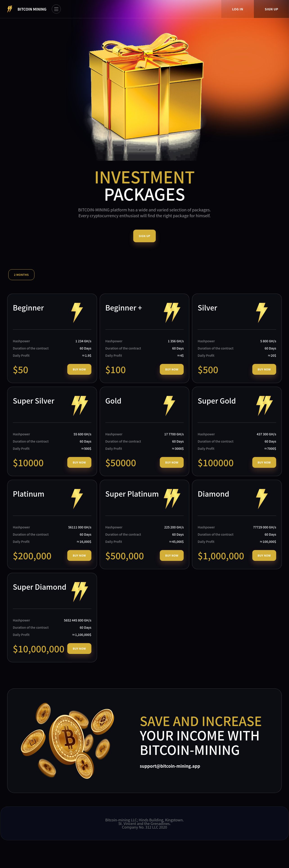Click the gold Sign Up button
289x868 pixels.
pos(144,236)
